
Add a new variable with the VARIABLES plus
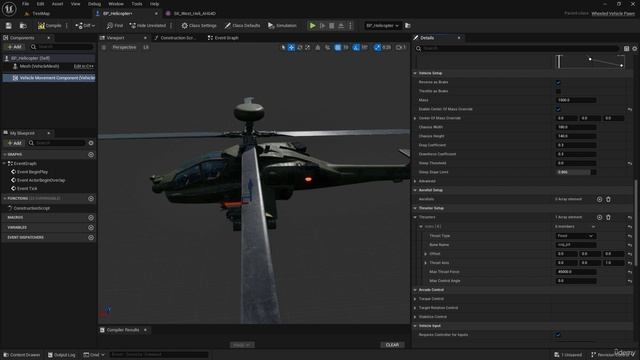coord(91,228)
